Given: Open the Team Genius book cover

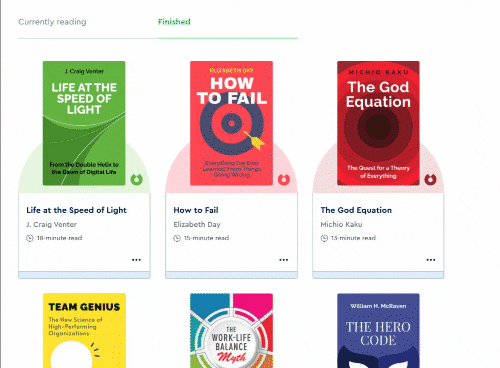Looking at the screenshot, I should click(x=84, y=331).
